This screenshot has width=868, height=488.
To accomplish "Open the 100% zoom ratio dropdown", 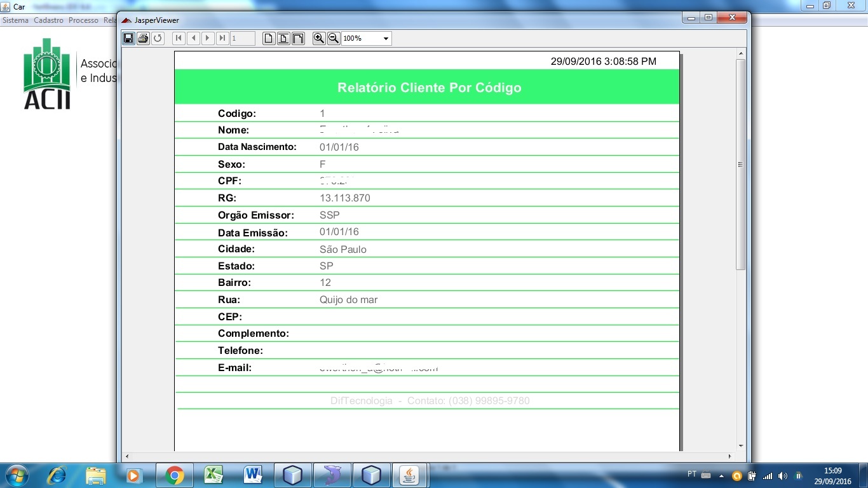I will coord(367,38).
